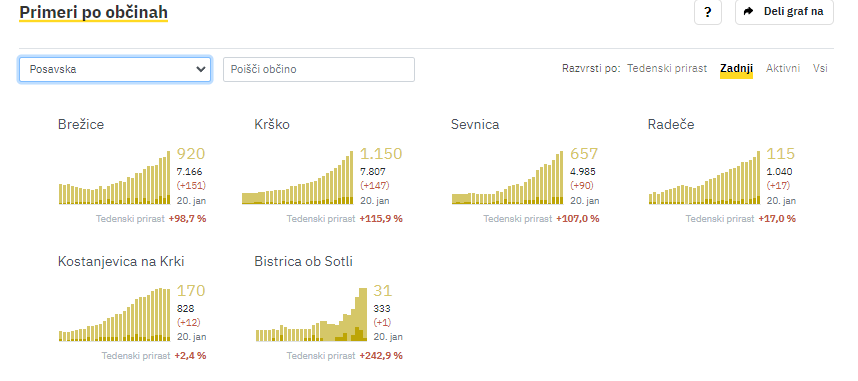Click the Krško value 1.150

[381, 154]
